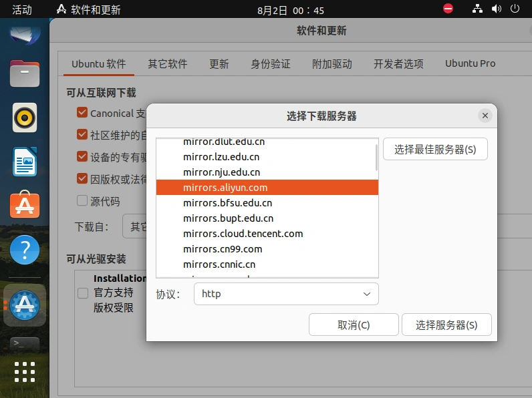Toggle the 因版权或法律 restricted checkbox
This screenshot has height=398, width=532.
(82, 178)
